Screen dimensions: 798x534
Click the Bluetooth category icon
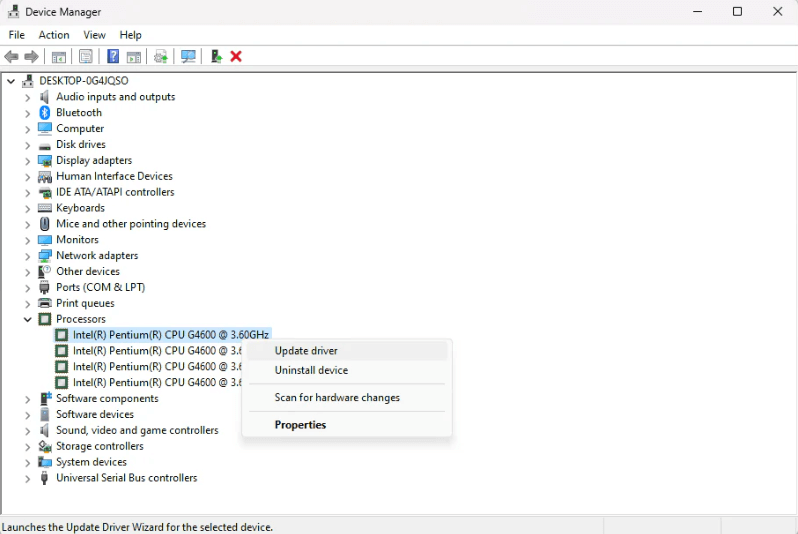45,113
